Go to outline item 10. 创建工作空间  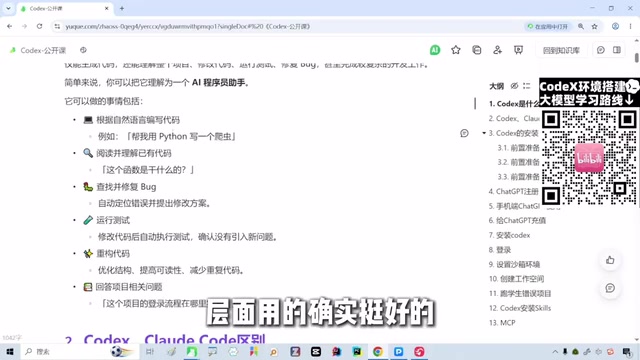pyautogui.click(x=516, y=279)
